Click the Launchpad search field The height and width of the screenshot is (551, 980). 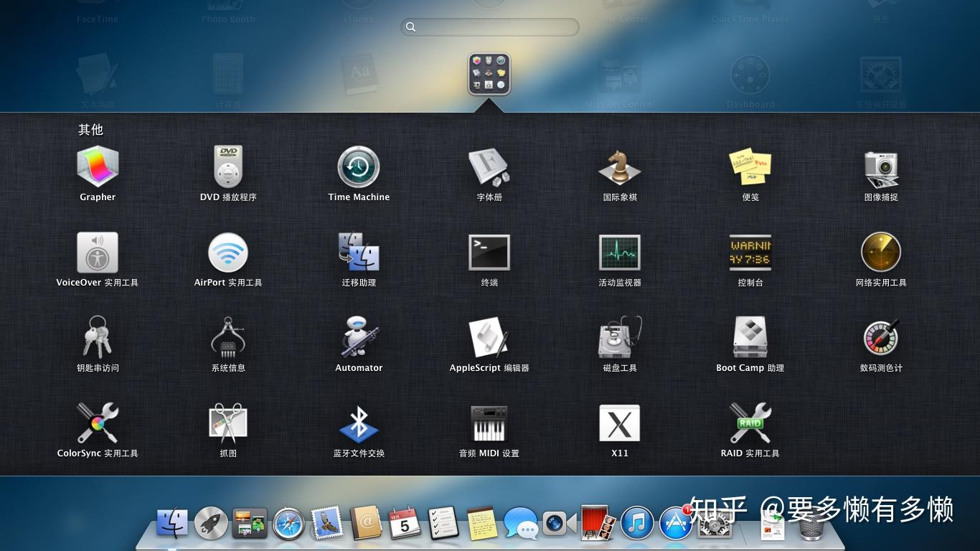point(490,27)
